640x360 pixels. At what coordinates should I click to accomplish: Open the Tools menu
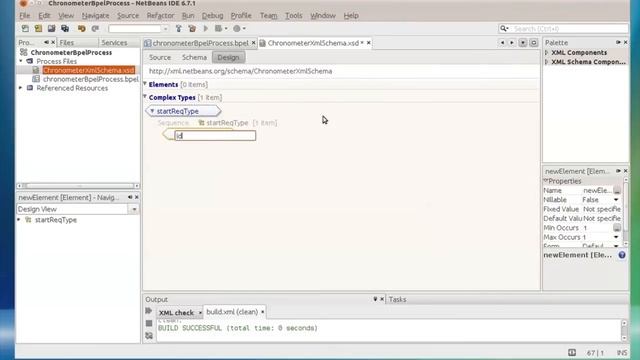pyautogui.click(x=293, y=16)
